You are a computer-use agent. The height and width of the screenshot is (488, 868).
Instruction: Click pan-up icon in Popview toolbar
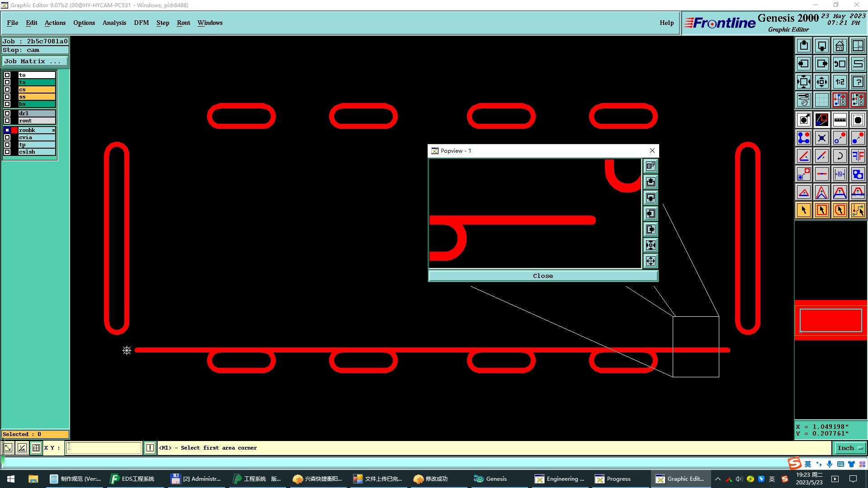(651, 182)
